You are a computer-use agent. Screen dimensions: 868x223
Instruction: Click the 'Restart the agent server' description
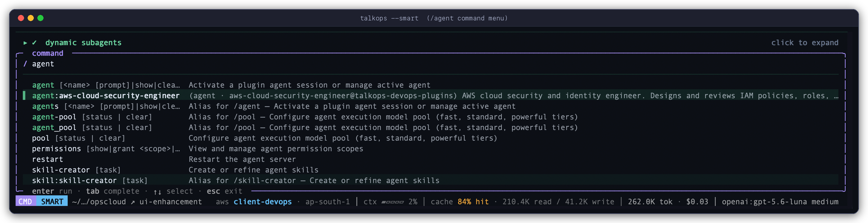pos(242,159)
